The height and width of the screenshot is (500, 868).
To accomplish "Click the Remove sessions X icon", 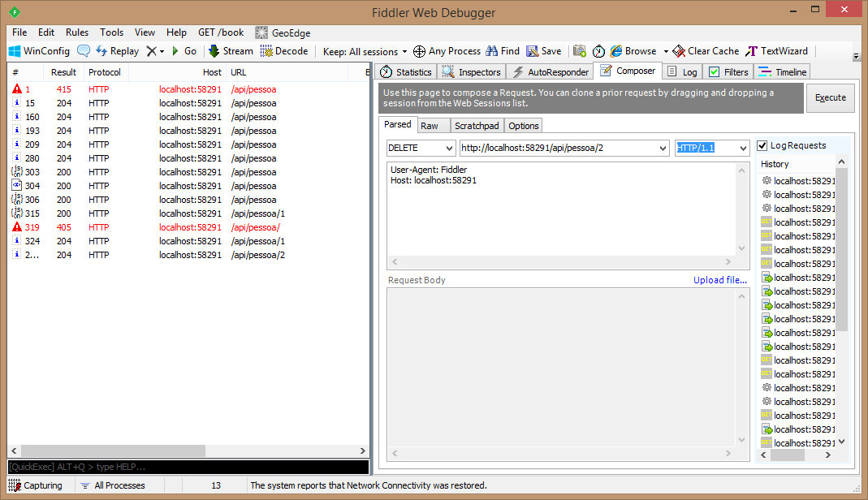I will pyautogui.click(x=151, y=51).
